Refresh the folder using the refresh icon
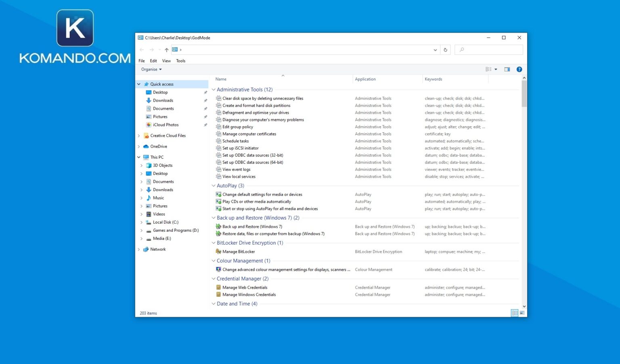620x364 pixels. pyautogui.click(x=445, y=50)
